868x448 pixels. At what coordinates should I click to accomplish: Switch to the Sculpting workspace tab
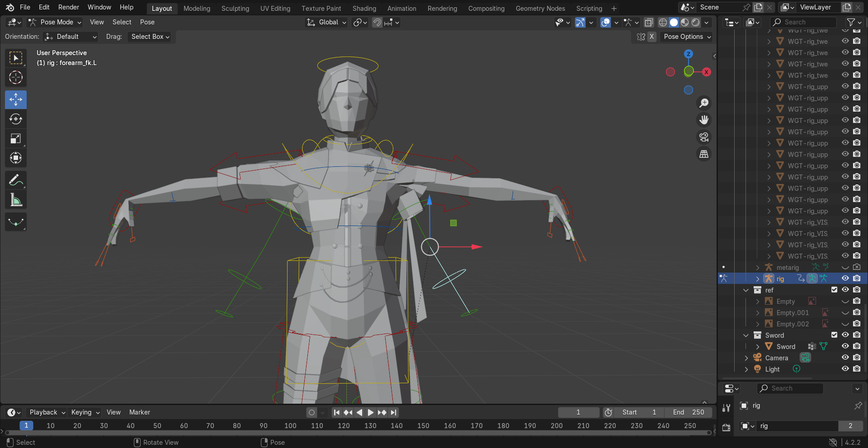(x=235, y=9)
